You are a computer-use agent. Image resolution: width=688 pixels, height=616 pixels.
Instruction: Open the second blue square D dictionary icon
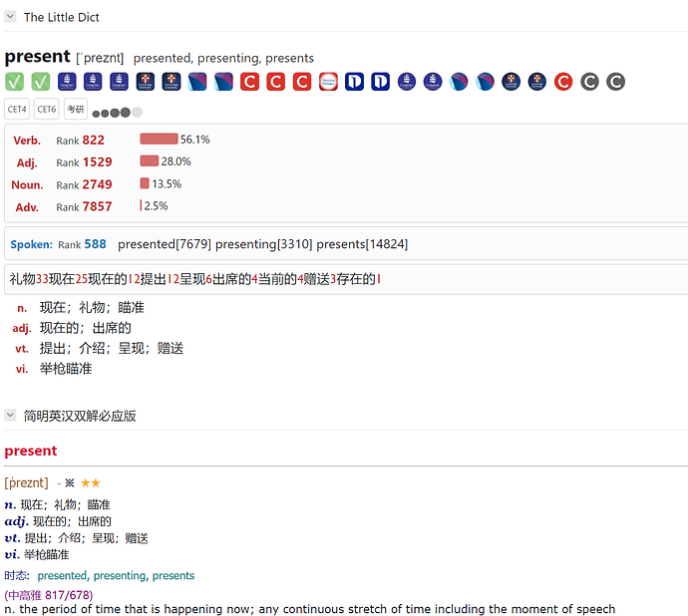click(x=381, y=82)
